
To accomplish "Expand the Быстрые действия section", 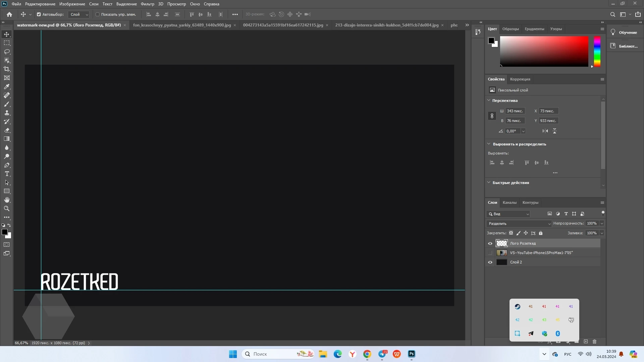I will tap(489, 183).
